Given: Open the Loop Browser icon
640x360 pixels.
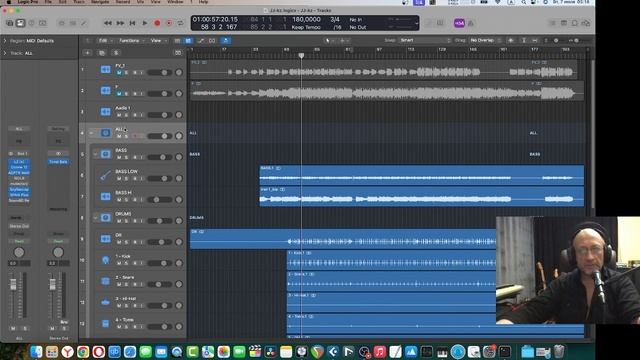Looking at the screenshot, I should (575, 23).
